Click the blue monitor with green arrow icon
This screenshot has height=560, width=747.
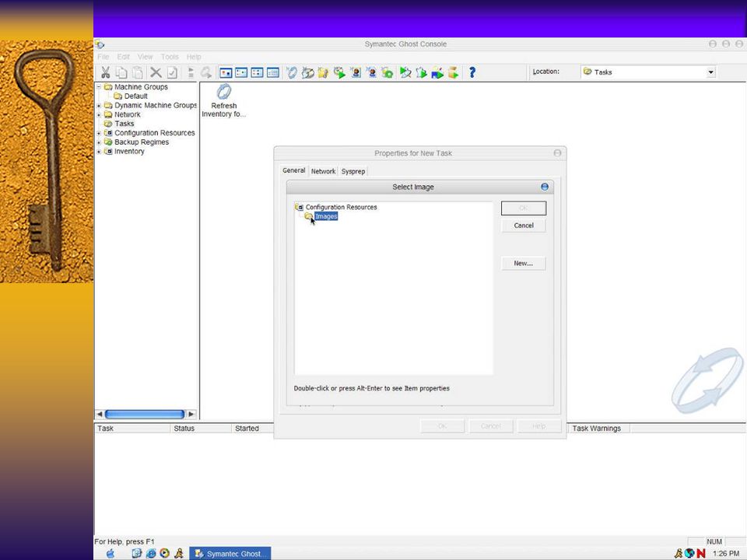(437, 73)
